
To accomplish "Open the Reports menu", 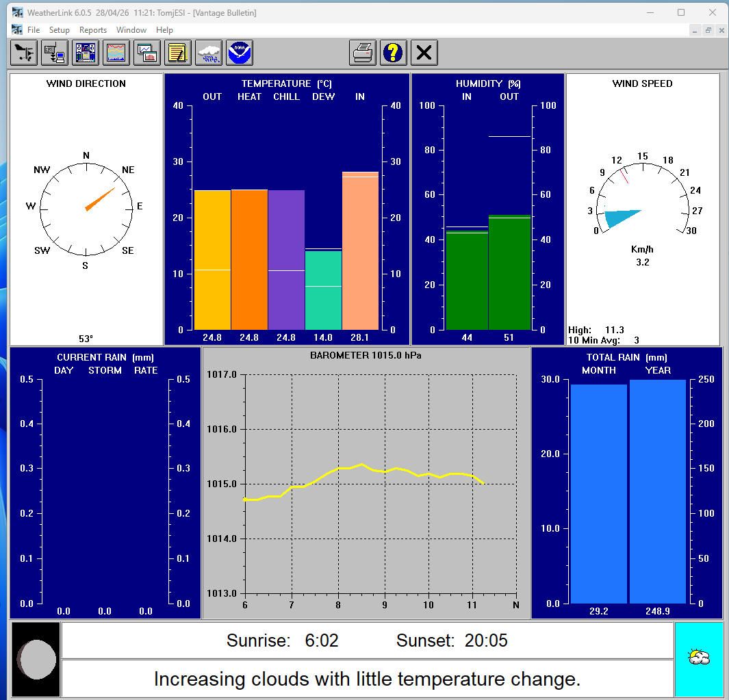I will click(x=93, y=30).
